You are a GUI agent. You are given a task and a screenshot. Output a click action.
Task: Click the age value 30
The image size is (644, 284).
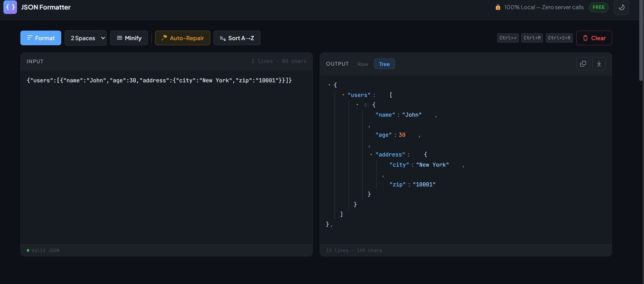pyautogui.click(x=402, y=135)
